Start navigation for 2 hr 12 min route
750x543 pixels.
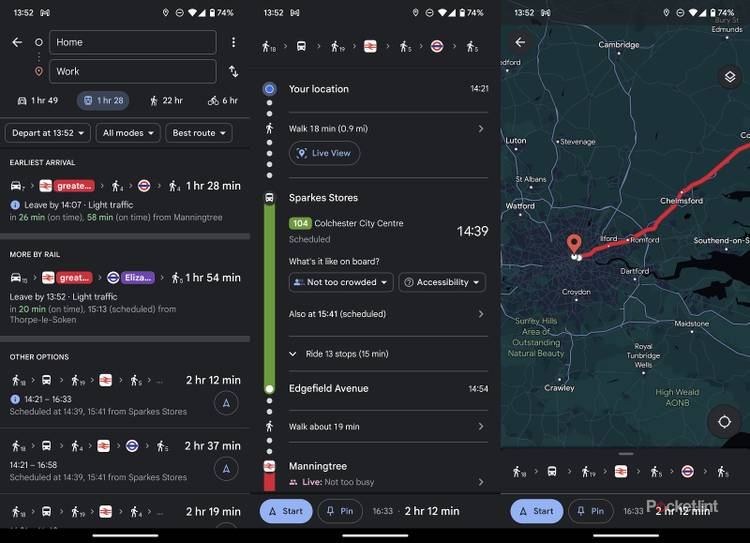[x=226, y=403]
